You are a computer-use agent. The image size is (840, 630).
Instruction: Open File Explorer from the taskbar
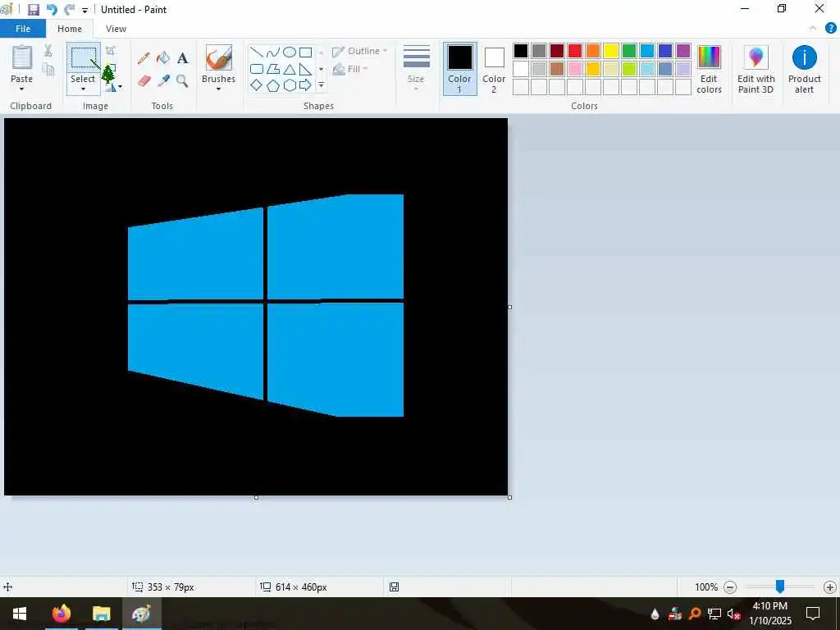click(101, 614)
